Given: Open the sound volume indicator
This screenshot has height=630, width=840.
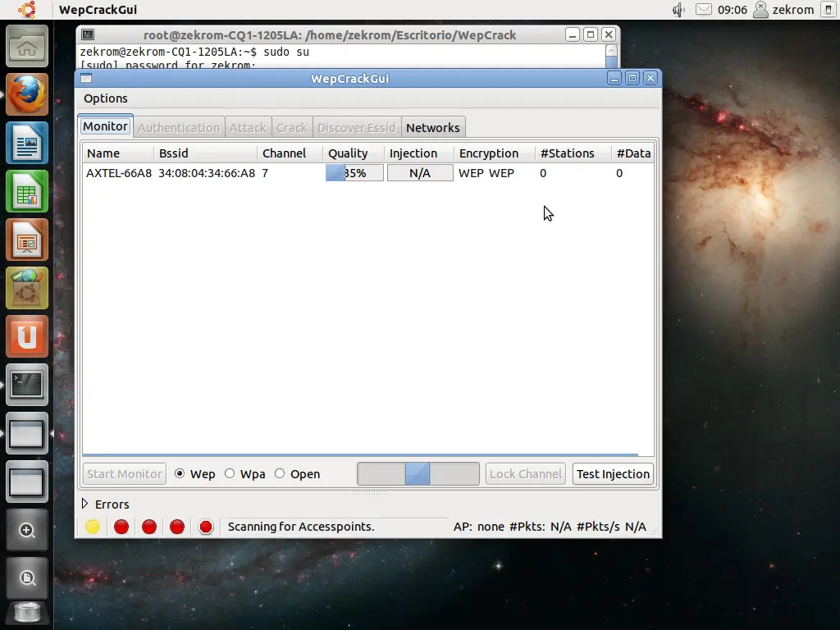Looking at the screenshot, I should click(678, 10).
